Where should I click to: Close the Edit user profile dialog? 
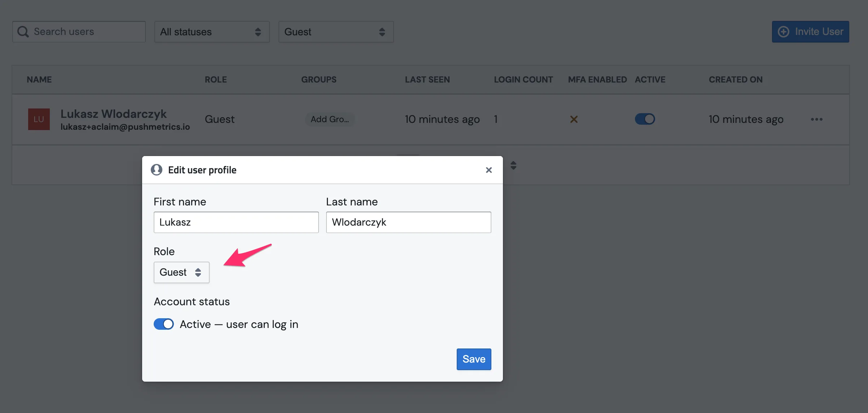[x=489, y=170]
